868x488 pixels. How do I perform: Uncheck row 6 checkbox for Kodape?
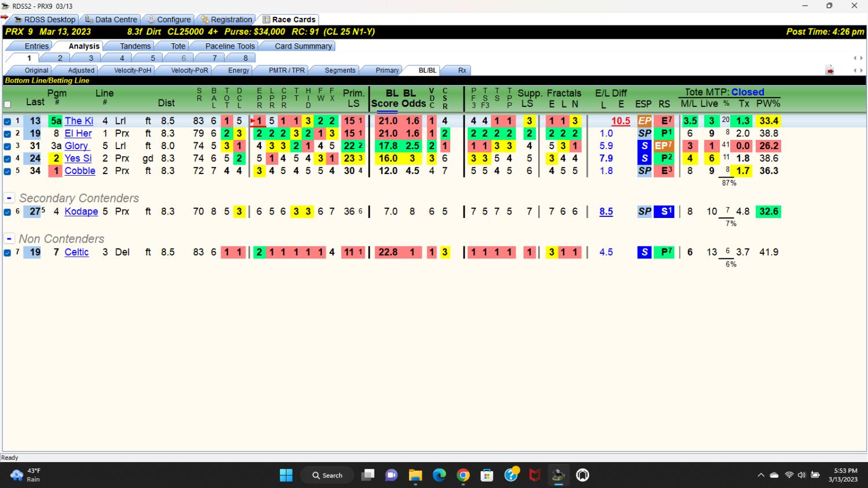point(8,212)
